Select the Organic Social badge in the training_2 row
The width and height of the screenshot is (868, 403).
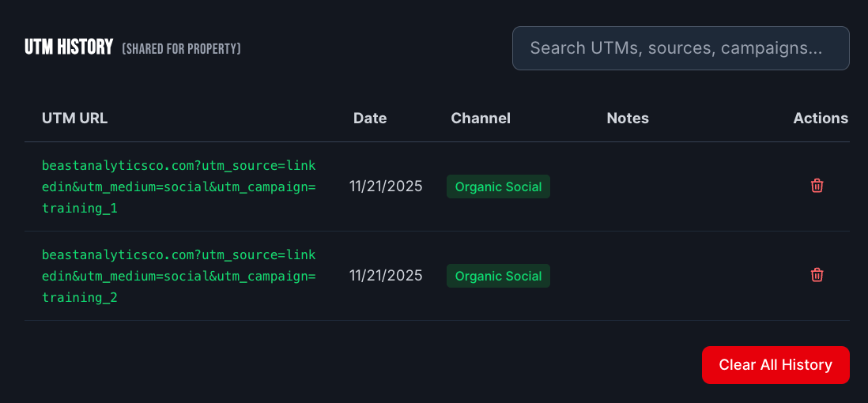pos(498,276)
